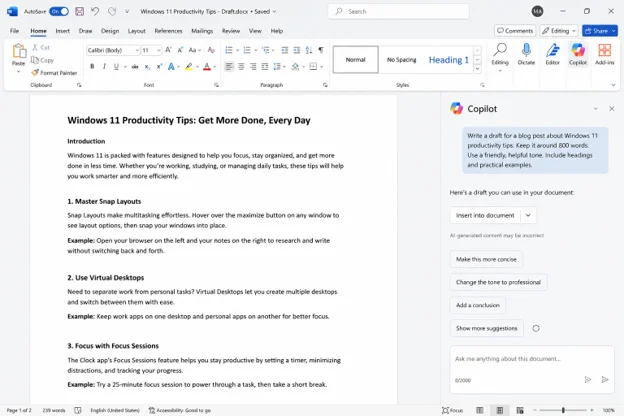Open the Insert into document dropdown arrow

click(528, 215)
